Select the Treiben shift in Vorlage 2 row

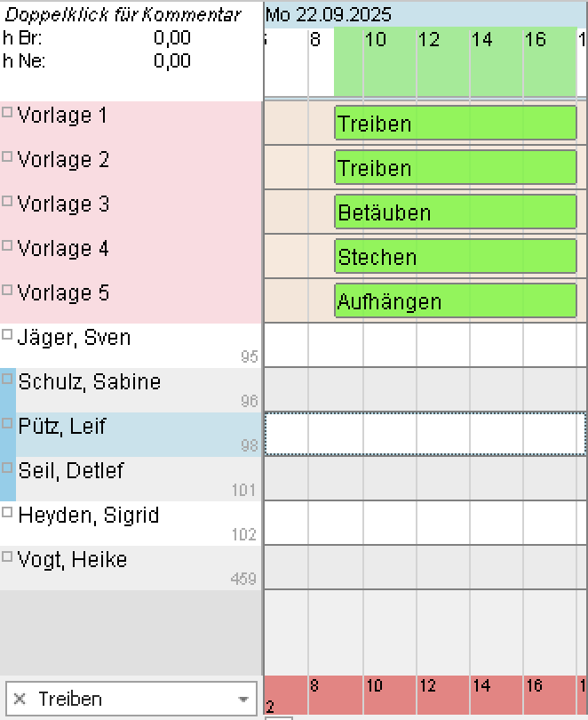coord(455,168)
